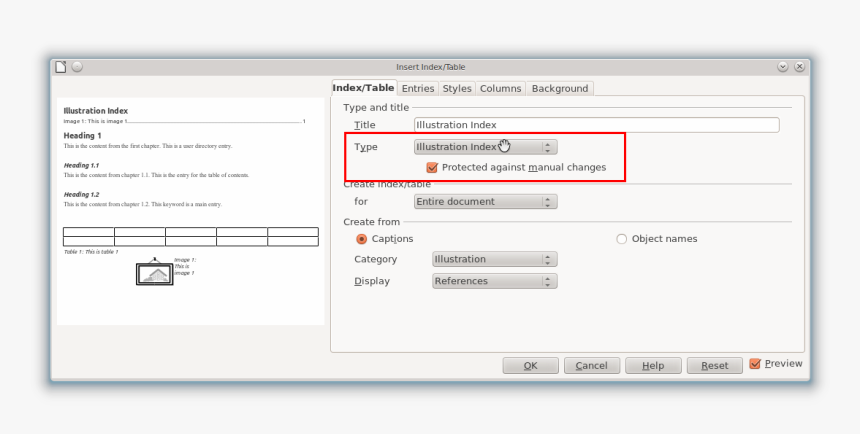Open the Type dropdown showing Illustration Index
The width and height of the screenshot is (860, 434).
pos(485,146)
